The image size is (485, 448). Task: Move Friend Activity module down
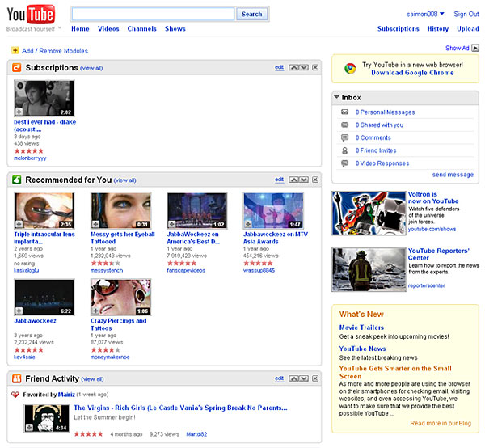[x=304, y=378]
